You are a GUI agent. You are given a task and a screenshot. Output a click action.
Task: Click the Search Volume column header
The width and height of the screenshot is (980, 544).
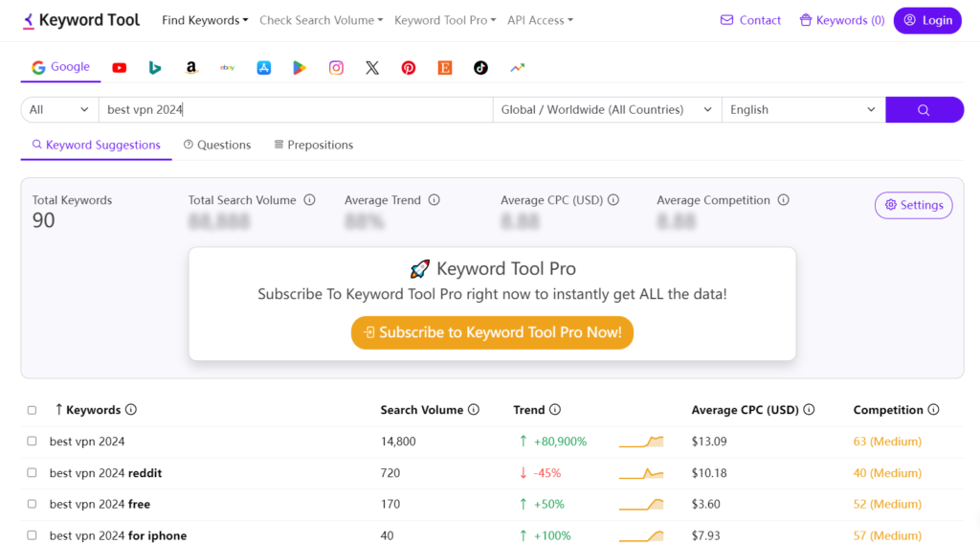point(422,410)
